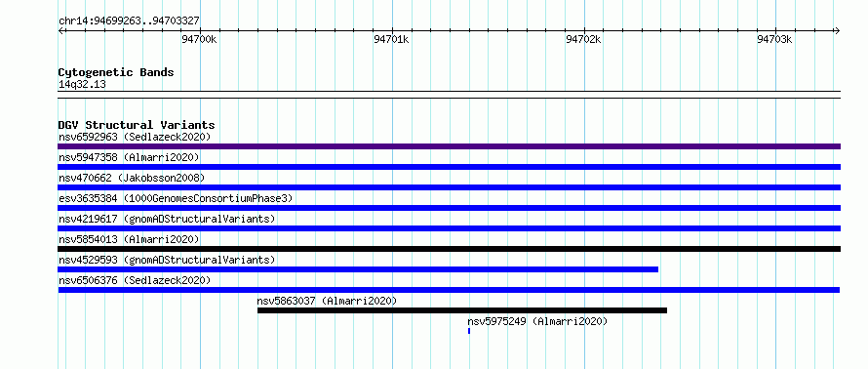The height and width of the screenshot is (369, 868).
Task: Click the black nsv5854013 variant bar
Action: 449,249
